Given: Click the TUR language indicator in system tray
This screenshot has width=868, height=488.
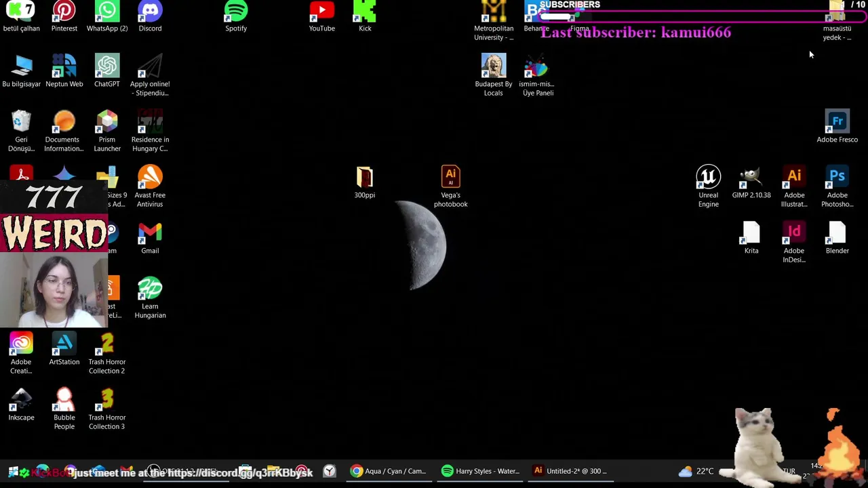Looking at the screenshot, I should coord(789,471).
